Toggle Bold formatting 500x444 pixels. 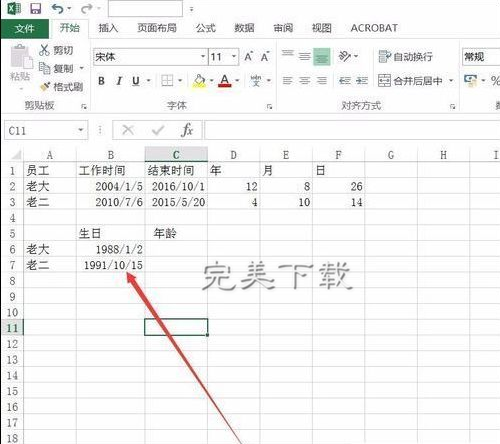[101, 81]
